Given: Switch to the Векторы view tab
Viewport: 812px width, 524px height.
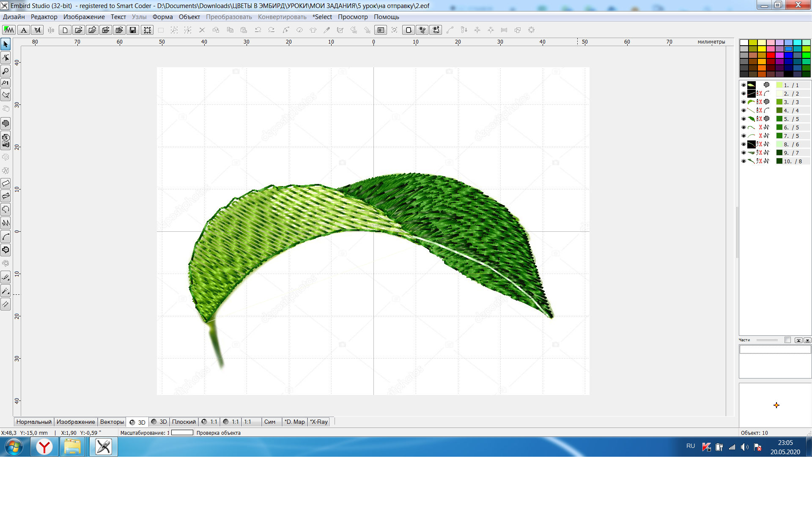Looking at the screenshot, I should 112,422.
